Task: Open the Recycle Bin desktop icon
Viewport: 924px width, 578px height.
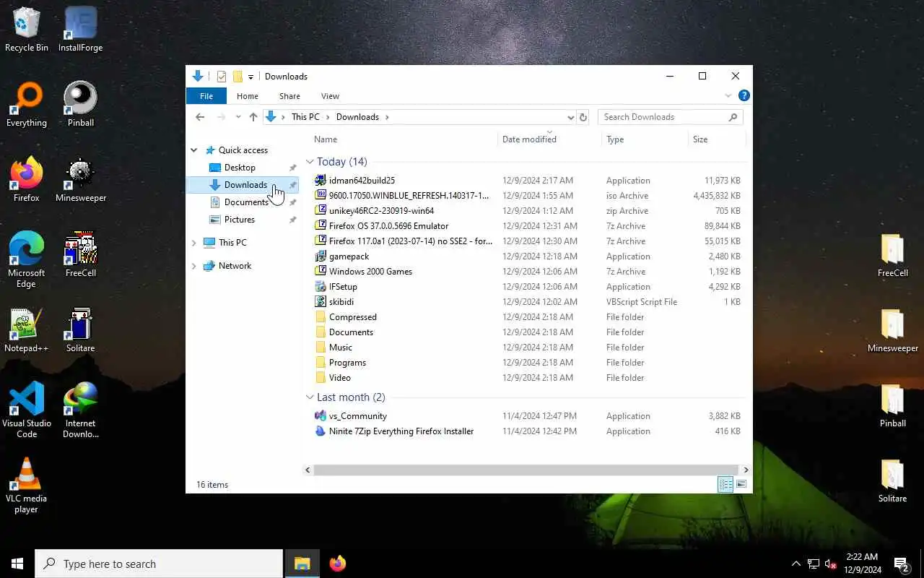Action: coord(27,30)
